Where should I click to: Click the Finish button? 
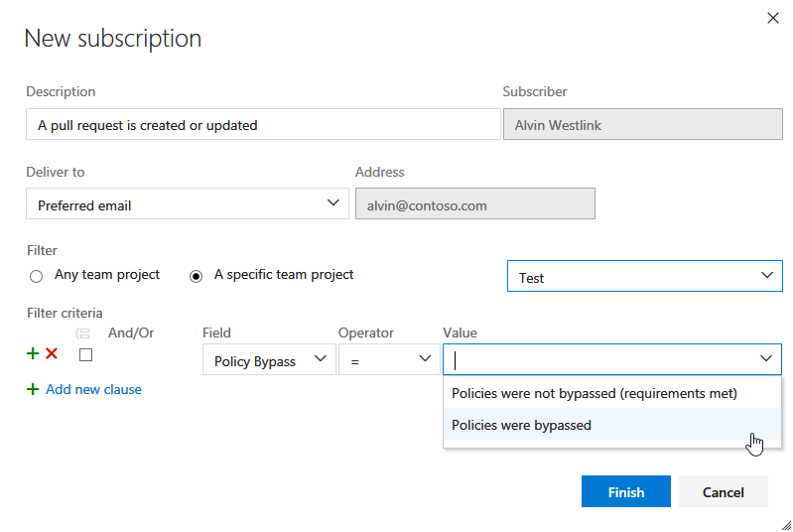point(625,492)
